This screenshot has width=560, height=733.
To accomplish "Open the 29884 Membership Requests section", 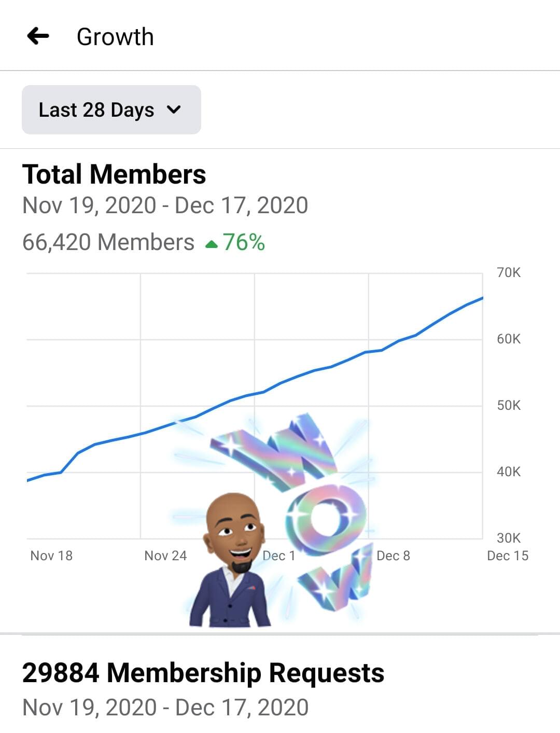I will 203,673.
